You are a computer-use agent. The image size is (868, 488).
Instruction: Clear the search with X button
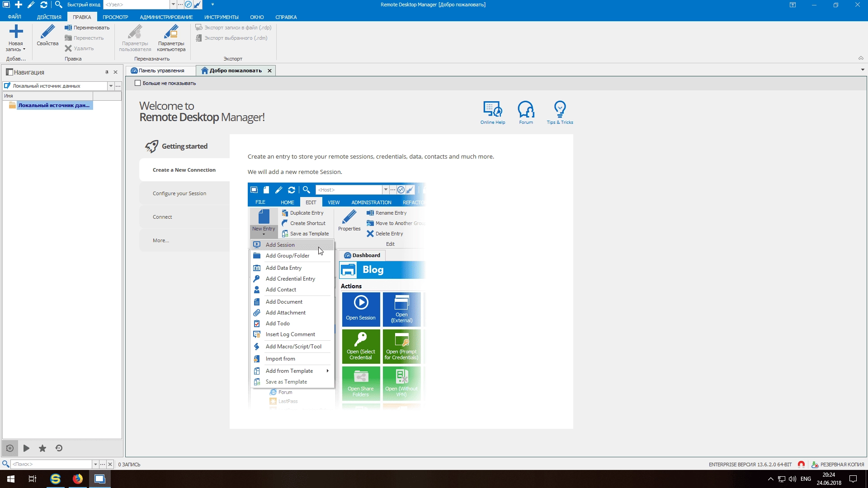tap(110, 464)
